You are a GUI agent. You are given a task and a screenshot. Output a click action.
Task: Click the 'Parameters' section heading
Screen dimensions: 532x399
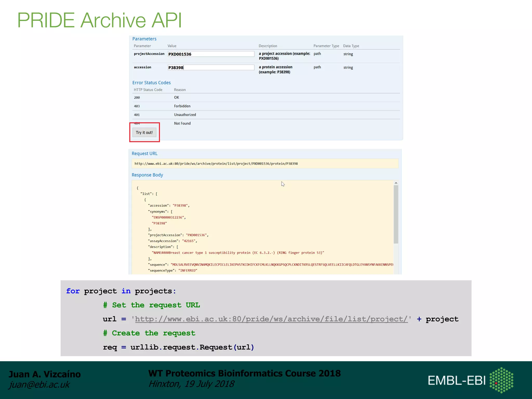click(144, 39)
